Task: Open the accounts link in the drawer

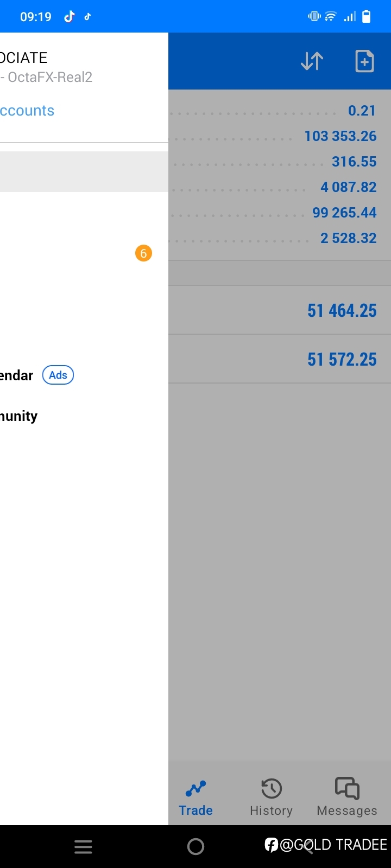Action: point(27,111)
